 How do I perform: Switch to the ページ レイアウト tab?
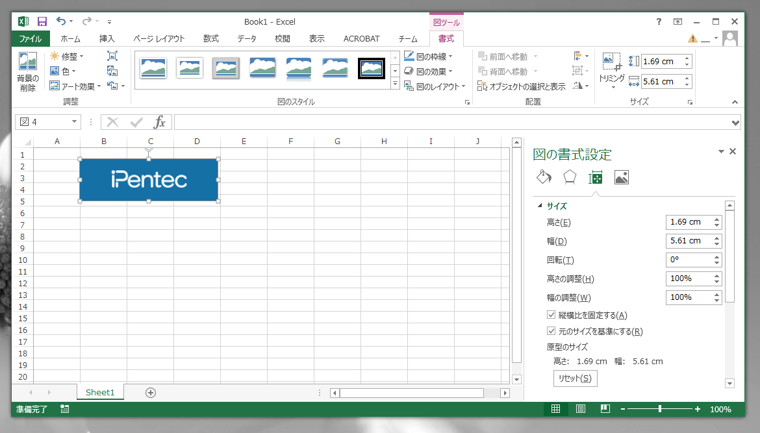point(159,39)
